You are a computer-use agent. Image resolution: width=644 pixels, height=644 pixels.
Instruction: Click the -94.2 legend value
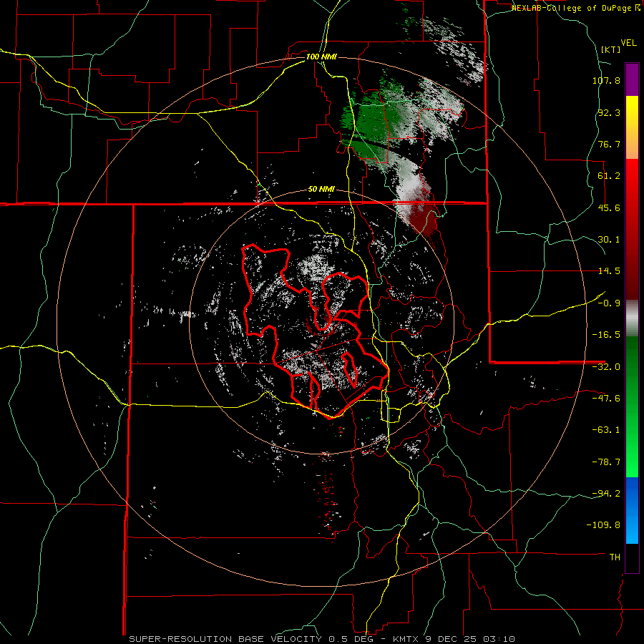606,494
